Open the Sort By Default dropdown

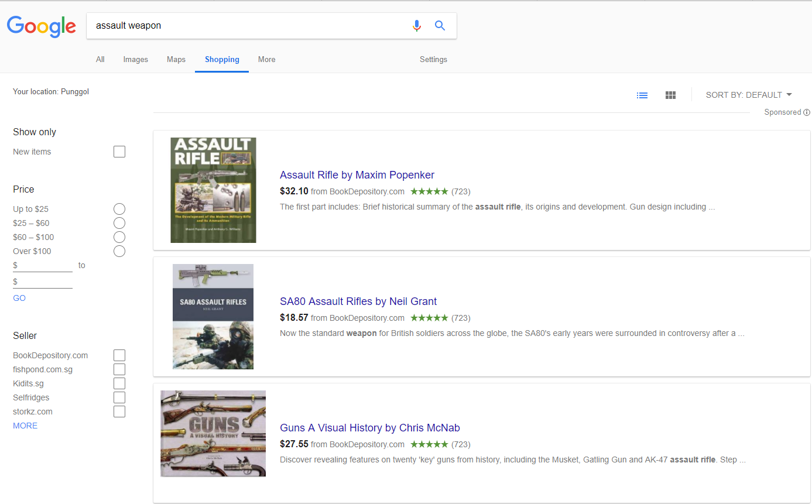749,95
